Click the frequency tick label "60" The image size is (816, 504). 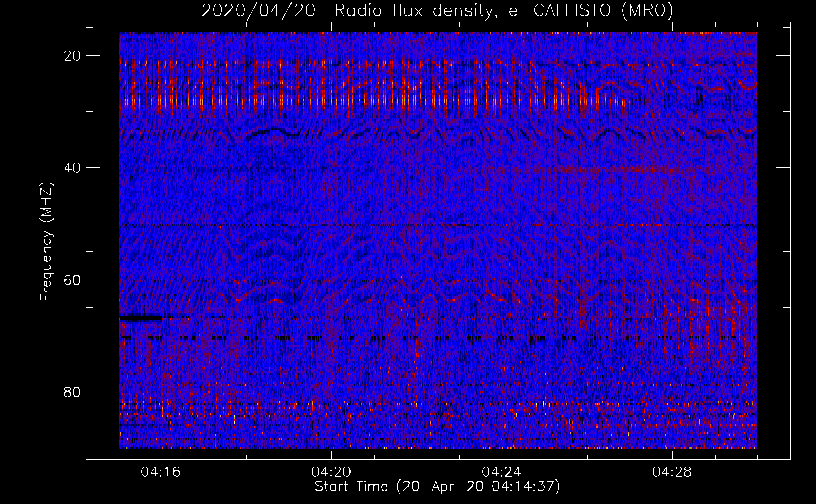73,280
